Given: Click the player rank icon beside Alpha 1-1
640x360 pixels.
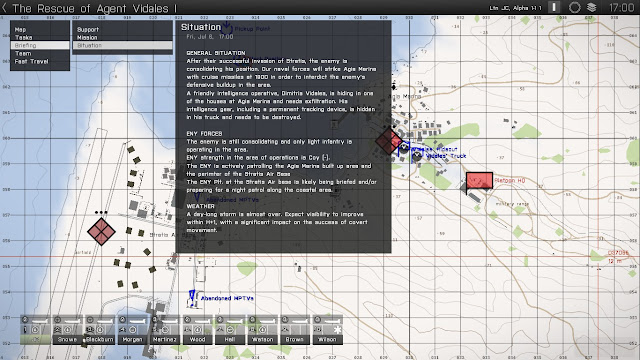Looking at the screenshot, I should pos(554,7).
